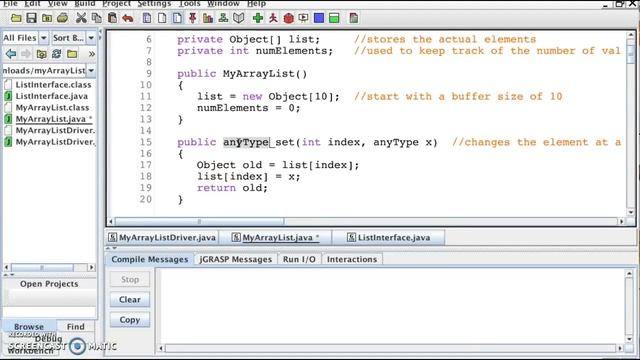This screenshot has width=640, height=360.
Task: Open the Interactions tab
Action: (x=352, y=259)
